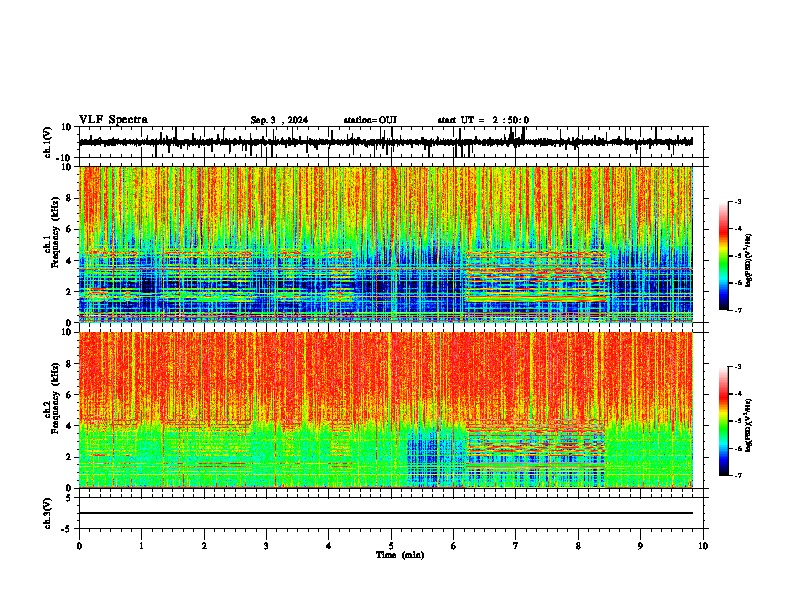Click time axis tick label "7"

click(x=516, y=546)
